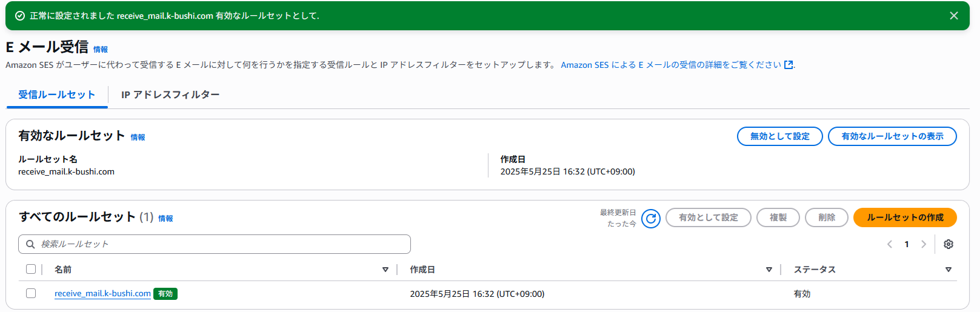The image size is (980, 312).
Task: Open the 情報 info link beside 有効なルールセット
Action: click(x=138, y=138)
